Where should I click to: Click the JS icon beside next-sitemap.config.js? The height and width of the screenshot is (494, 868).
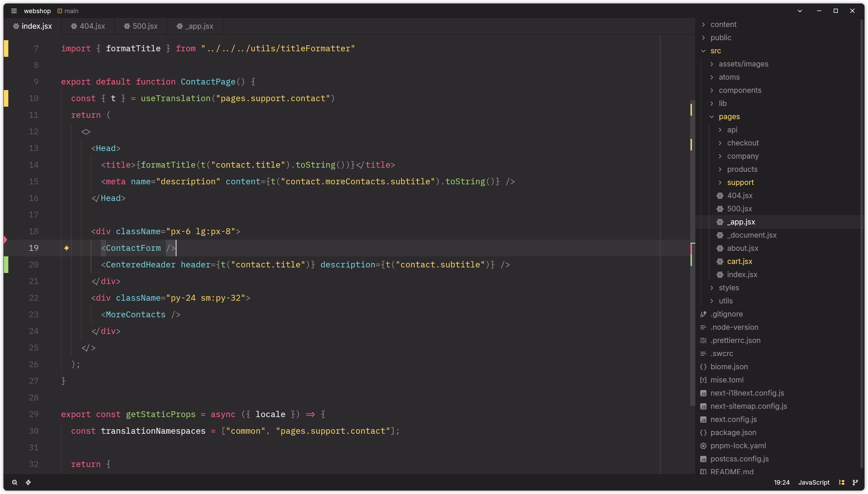(x=703, y=406)
